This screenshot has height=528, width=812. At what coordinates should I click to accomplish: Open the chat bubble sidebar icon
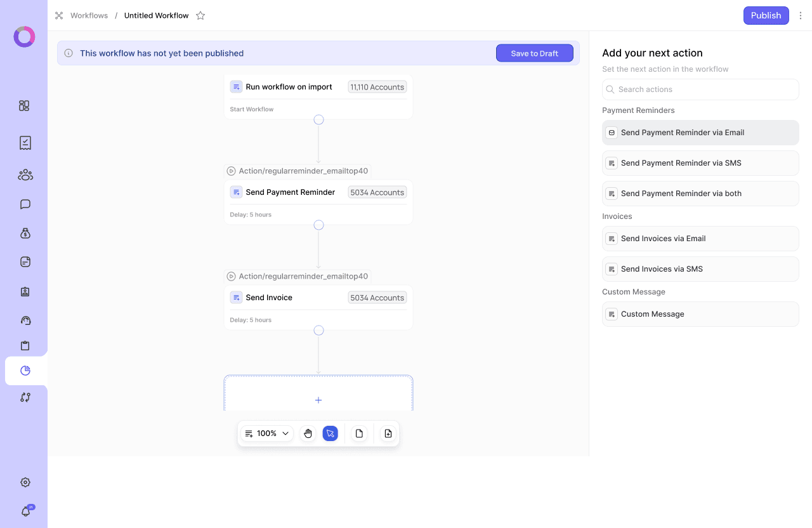point(25,204)
